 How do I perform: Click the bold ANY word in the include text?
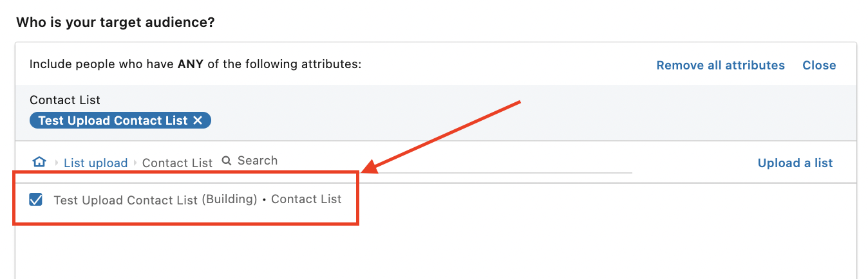coord(191,65)
